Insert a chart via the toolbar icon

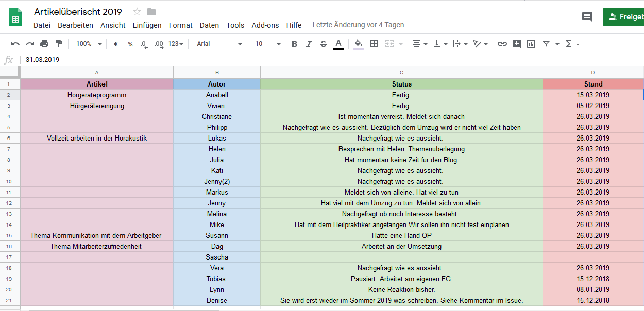[x=531, y=44]
